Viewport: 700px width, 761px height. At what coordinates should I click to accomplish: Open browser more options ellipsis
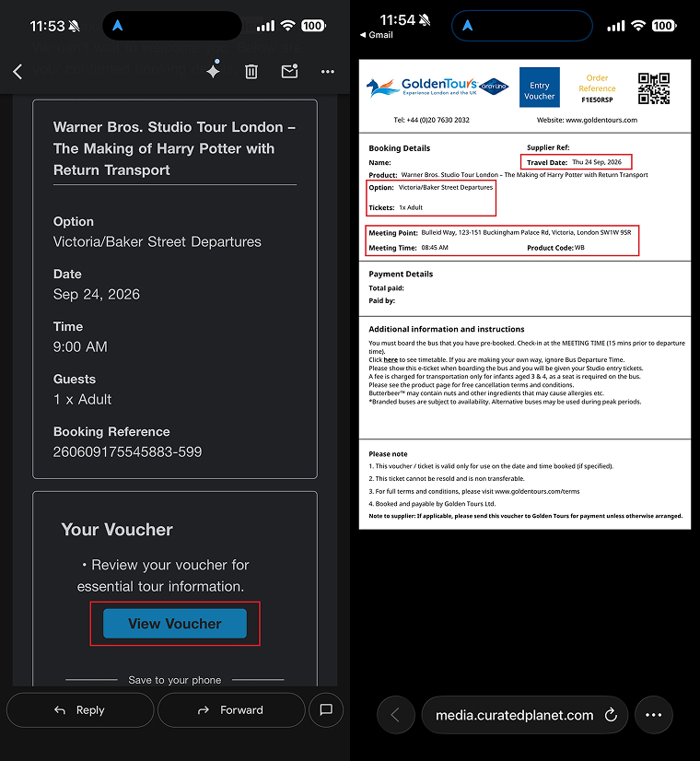point(653,715)
